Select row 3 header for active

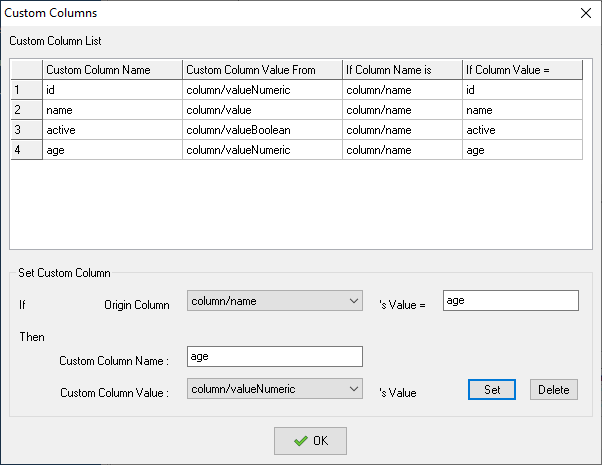click(26, 130)
